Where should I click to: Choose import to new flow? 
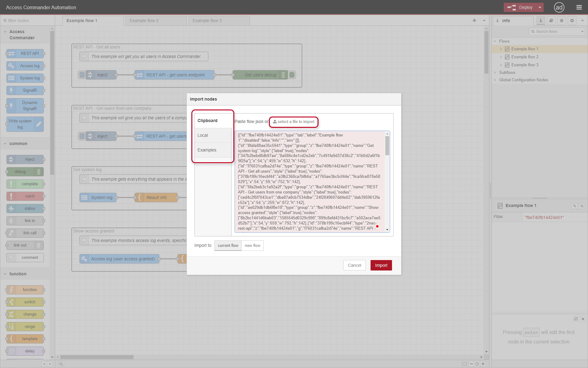pos(252,246)
